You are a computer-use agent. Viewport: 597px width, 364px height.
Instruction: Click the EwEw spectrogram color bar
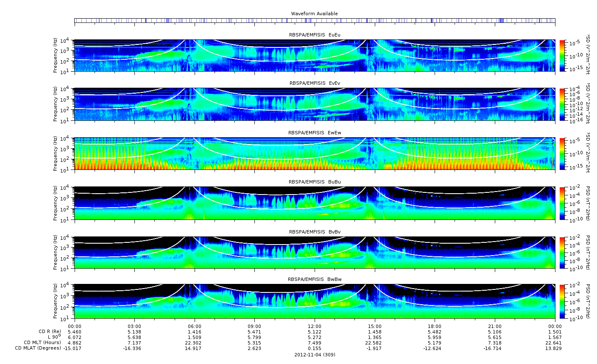click(563, 153)
